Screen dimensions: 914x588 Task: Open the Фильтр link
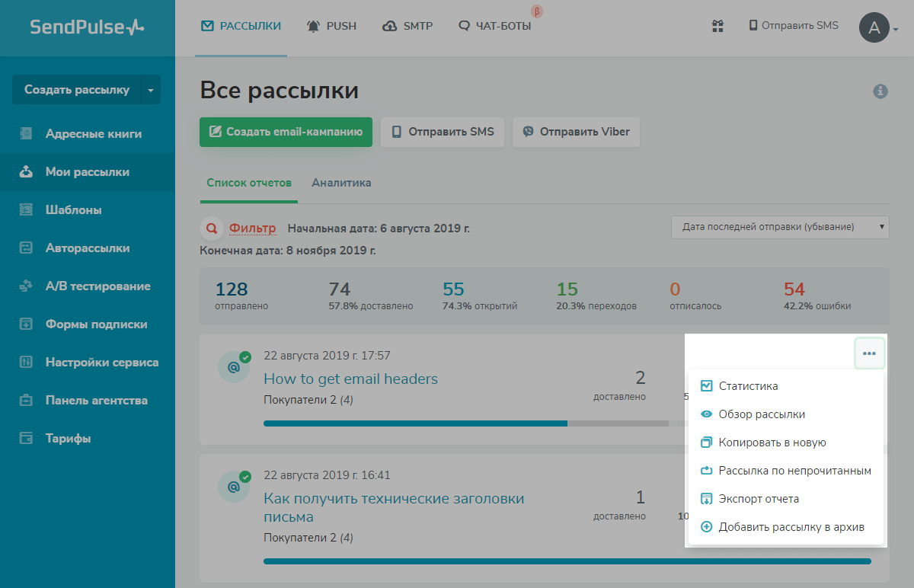pos(252,228)
